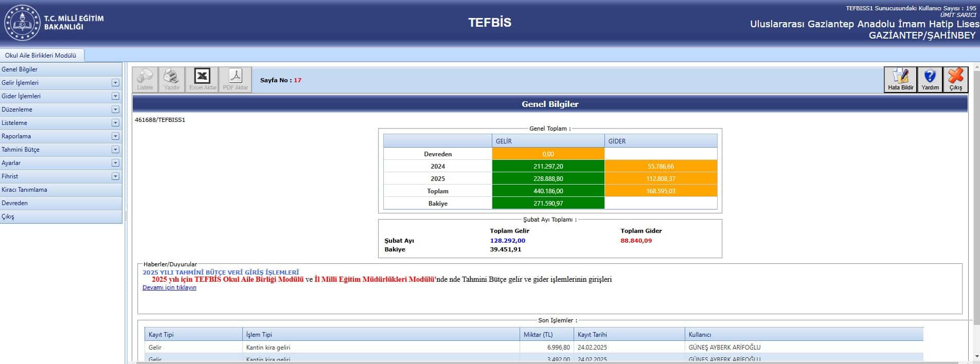This screenshot has height=364, width=980.
Task: Expand Gelir İşlemleri dropdown arrow
Action: pyautogui.click(x=115, y=83)
